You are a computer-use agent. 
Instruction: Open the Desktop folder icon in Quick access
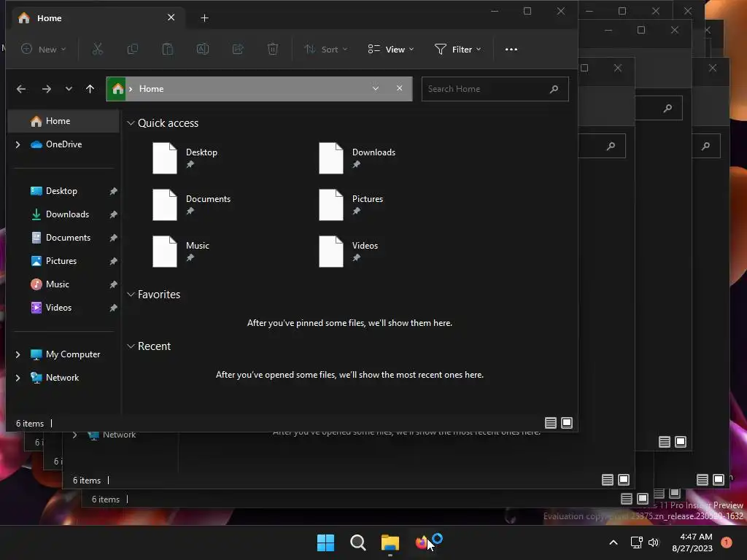[165, 158]
